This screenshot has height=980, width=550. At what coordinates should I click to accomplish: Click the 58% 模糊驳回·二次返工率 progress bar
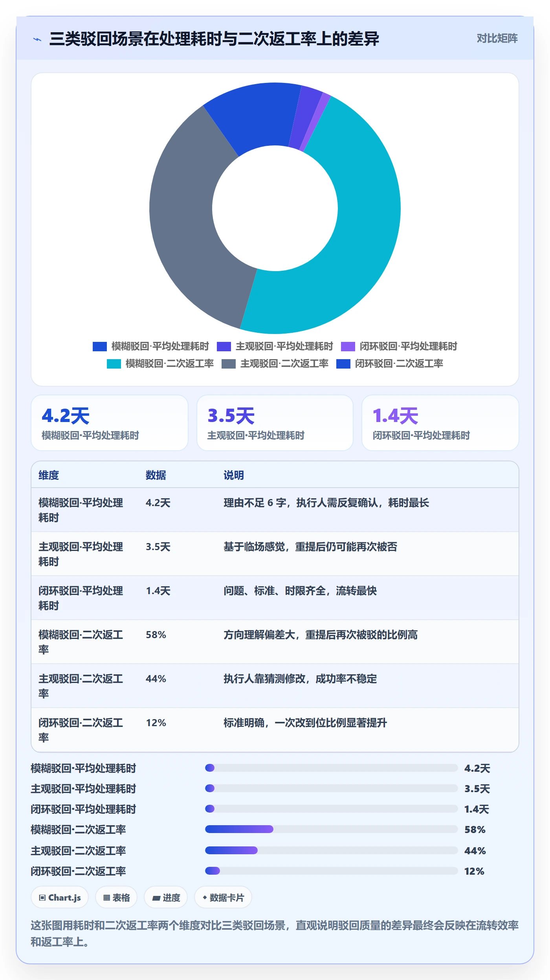click(x=331, y=829)
